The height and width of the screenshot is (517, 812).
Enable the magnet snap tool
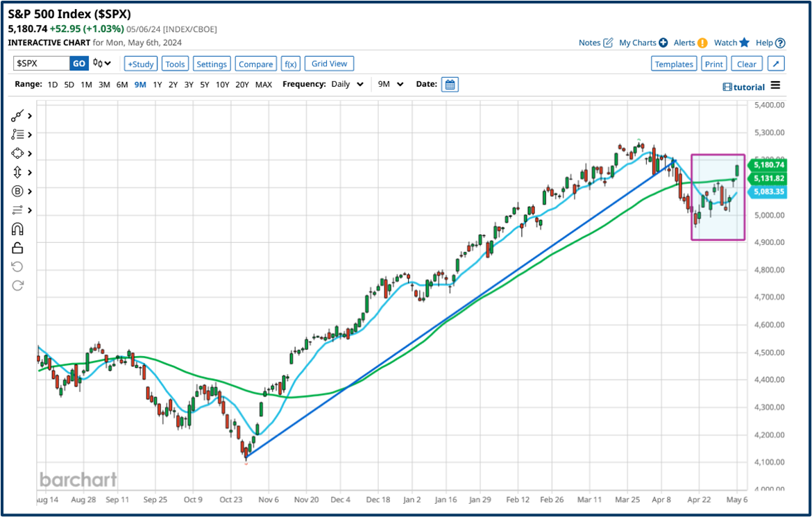tap(17, 228)
